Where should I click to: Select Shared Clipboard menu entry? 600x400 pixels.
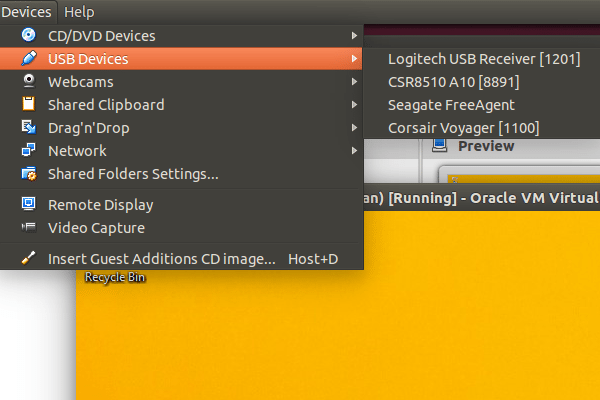tap(181, 104)
